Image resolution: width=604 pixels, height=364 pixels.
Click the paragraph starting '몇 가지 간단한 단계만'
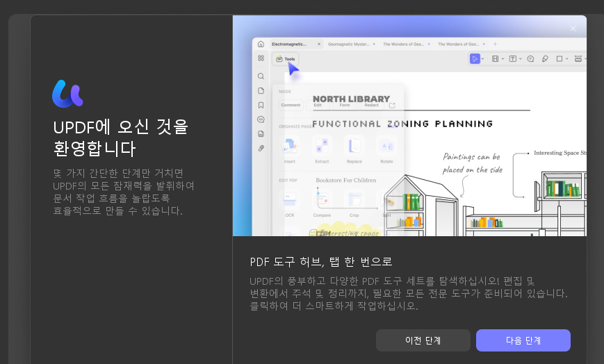(x=124, y=192)
